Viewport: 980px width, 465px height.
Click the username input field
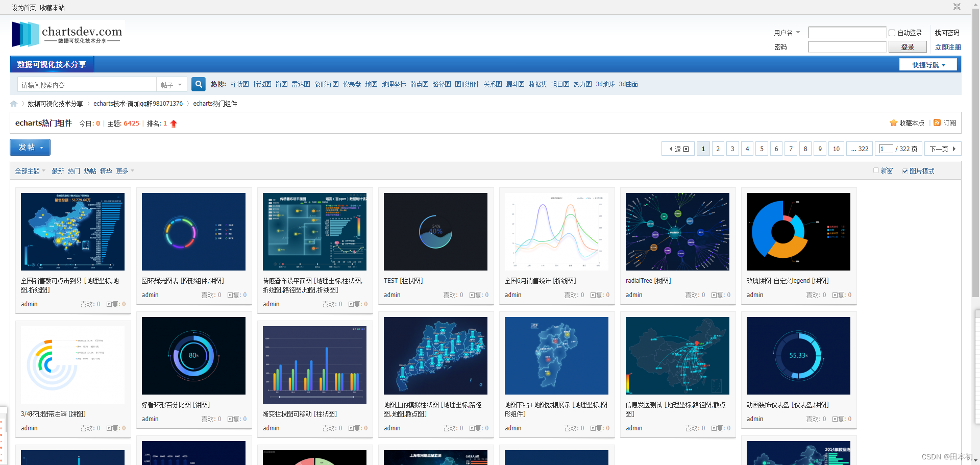click(x=847, y=33)
